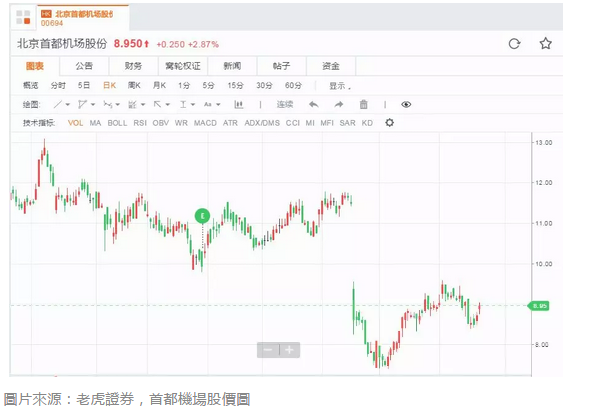Screen dimensions: 595x414
Task: Select the line drawing tool
Action: pyautogui.click(x=58, y=104)
